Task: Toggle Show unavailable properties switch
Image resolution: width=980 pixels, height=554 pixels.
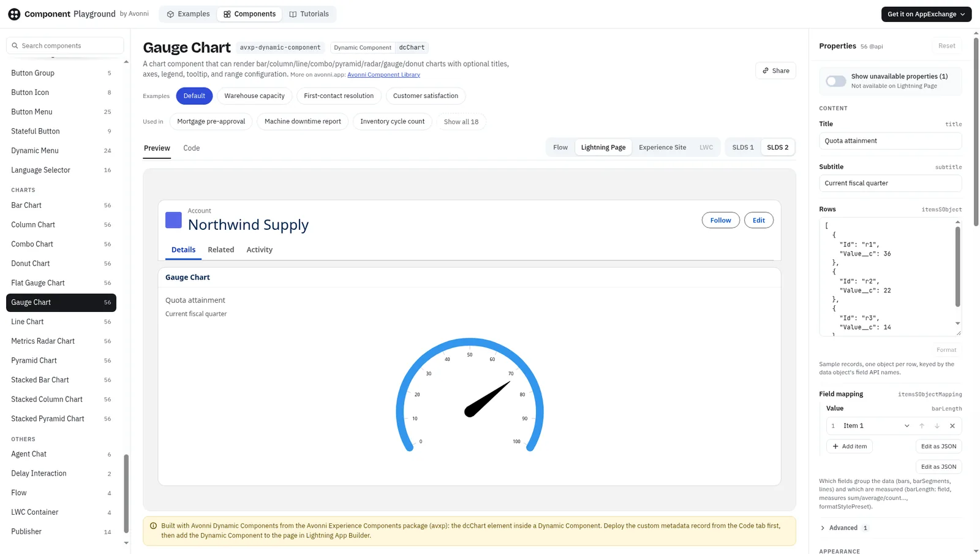Action: (835, 81)
